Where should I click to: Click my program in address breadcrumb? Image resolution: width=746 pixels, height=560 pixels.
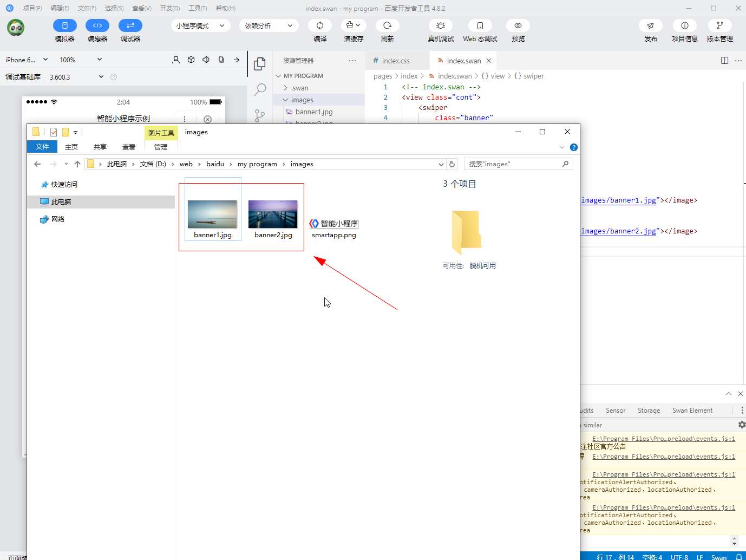point(257,164)
